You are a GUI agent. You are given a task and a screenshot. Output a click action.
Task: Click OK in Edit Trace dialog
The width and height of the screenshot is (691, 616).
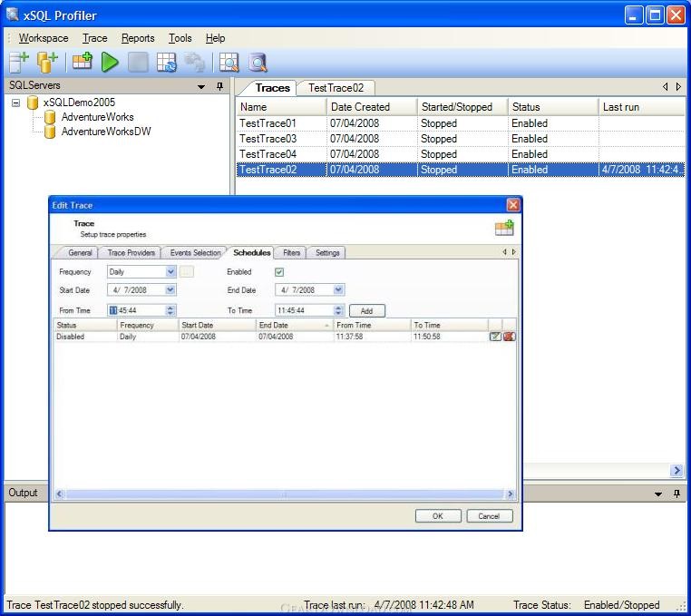pyautogui.click(x=438, y=516)
